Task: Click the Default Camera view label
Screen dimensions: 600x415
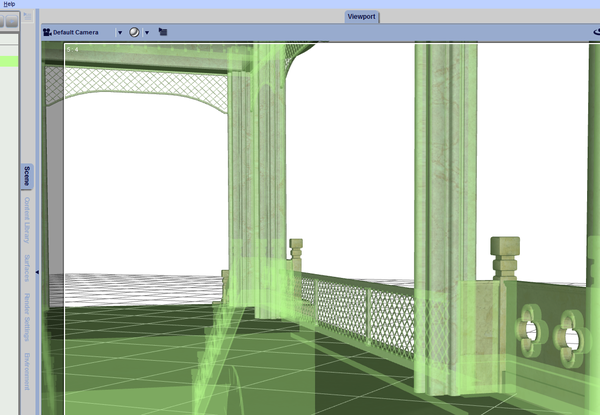Action: point(75,33)
